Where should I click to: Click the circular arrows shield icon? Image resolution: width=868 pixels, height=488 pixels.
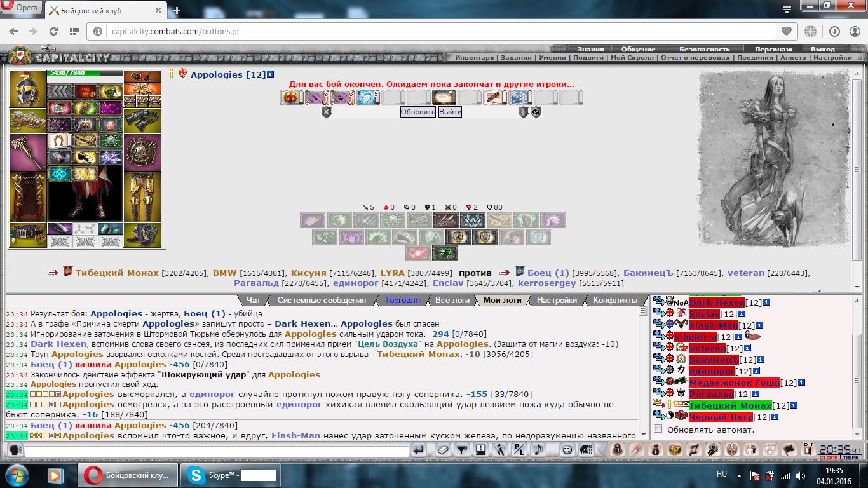[x=536, y=112]
